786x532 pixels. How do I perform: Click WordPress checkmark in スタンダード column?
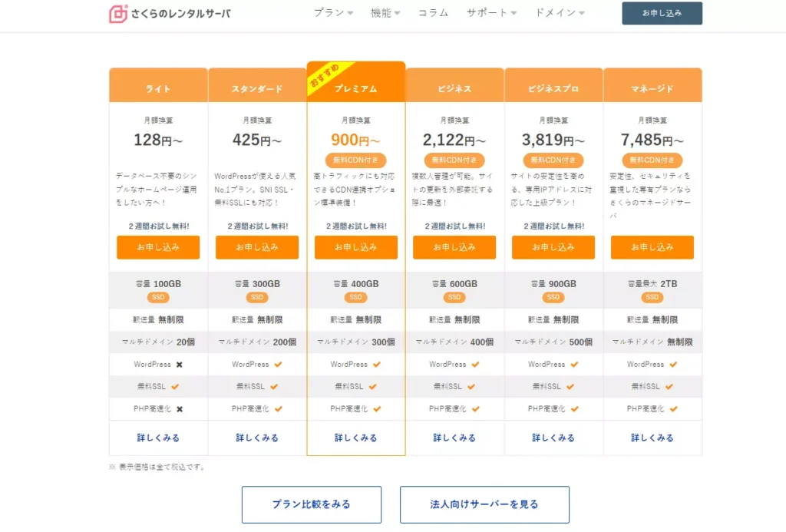coord(278,365)
